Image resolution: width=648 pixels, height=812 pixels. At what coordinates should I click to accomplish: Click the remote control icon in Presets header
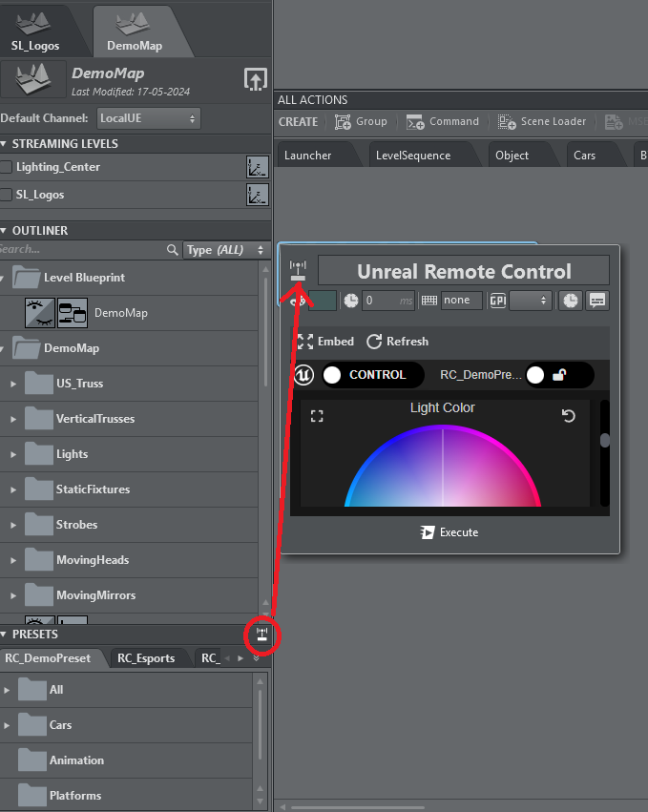(261, 635)
